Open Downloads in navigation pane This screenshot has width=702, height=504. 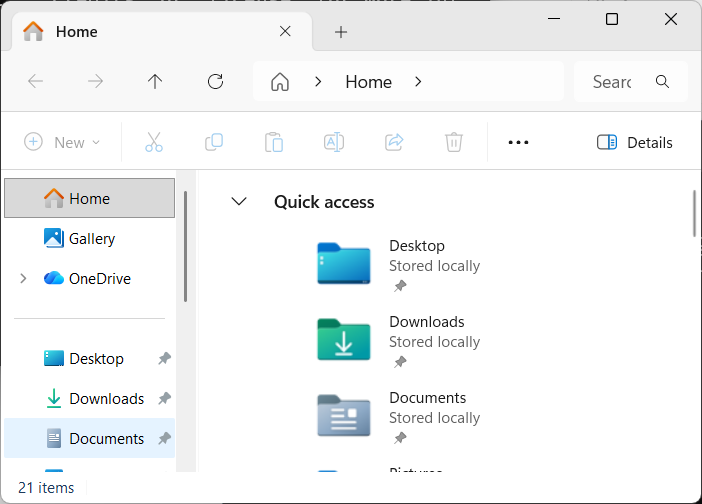coord(90,398)
